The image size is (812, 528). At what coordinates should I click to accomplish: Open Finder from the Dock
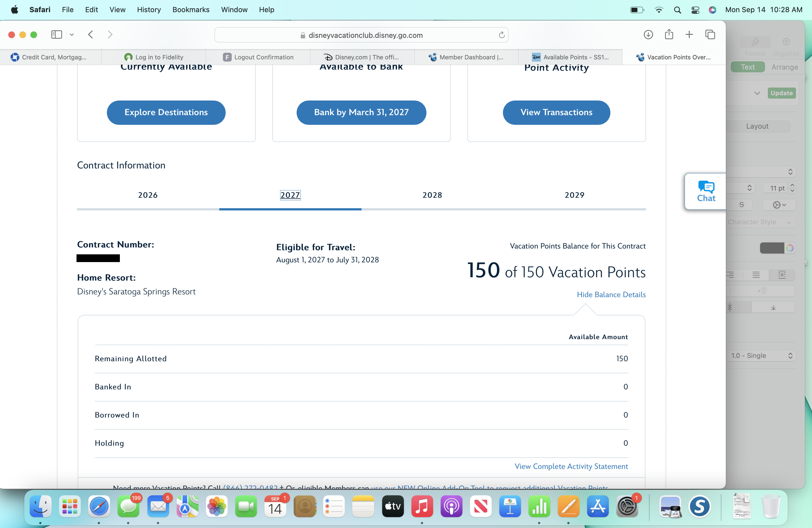(x=41, y=506)
